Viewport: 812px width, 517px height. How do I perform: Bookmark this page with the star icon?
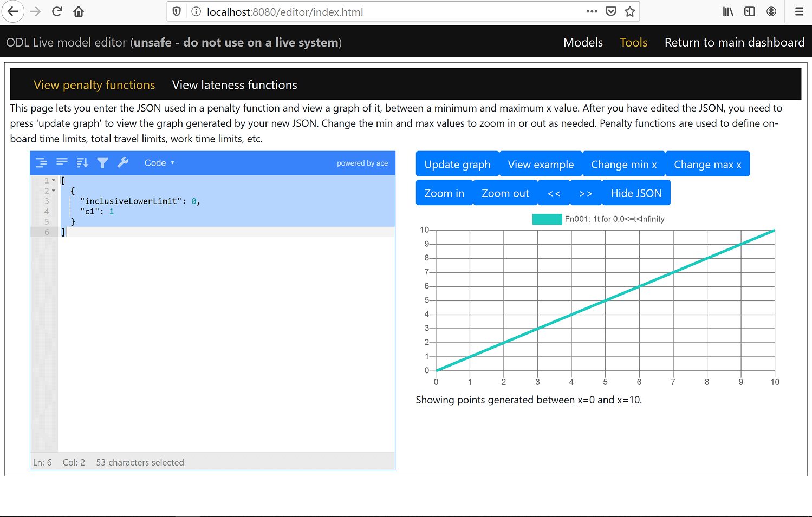coord(629,11)
